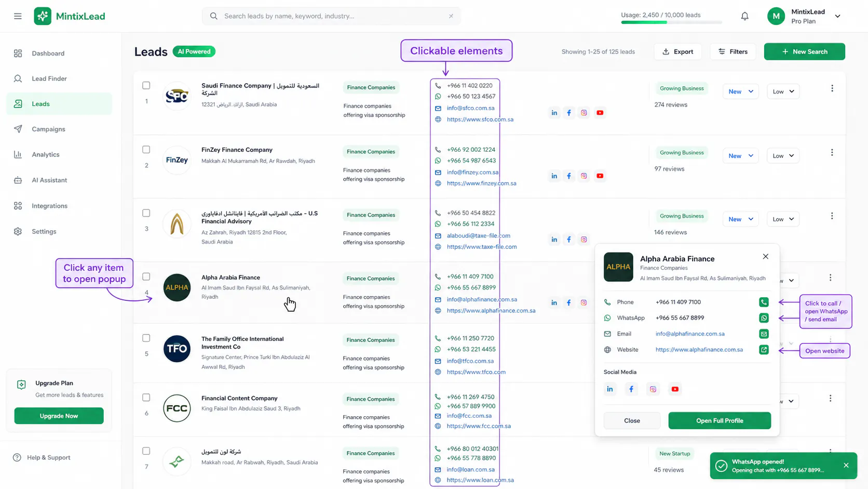Select checkbox for Saudi Finance Company

pyautogui.click(x=146, y=85)
